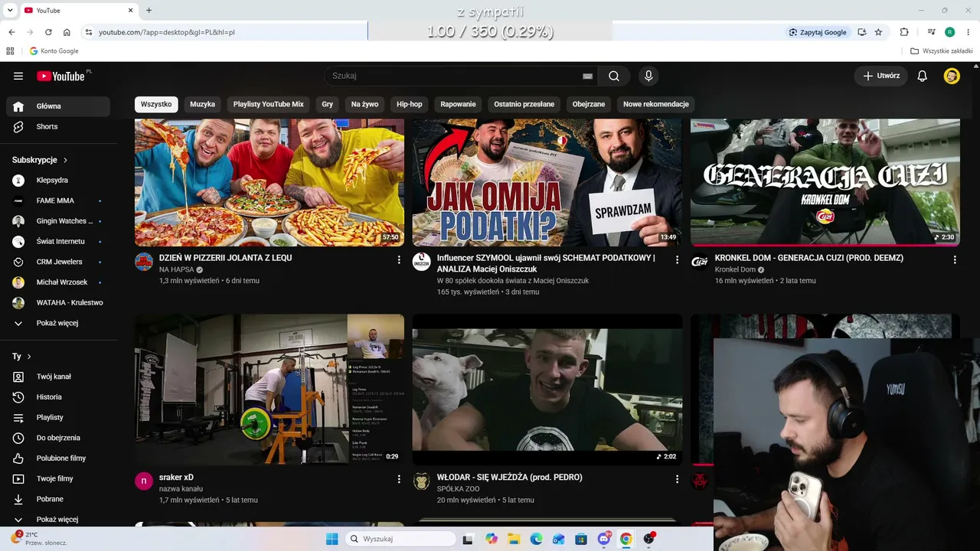This screenshot has width=980, height=551.
Task: Click the Utwórz create button
Action: [x=881, y=76]
